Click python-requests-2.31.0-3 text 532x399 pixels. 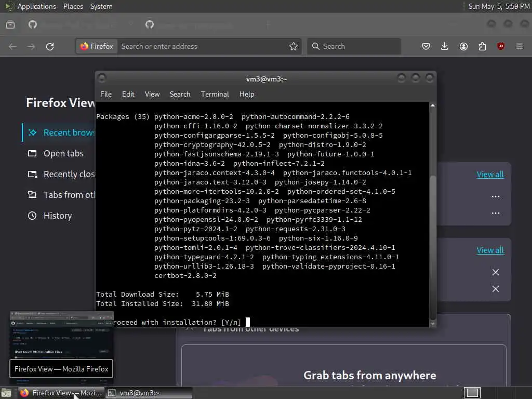point(296,229)
